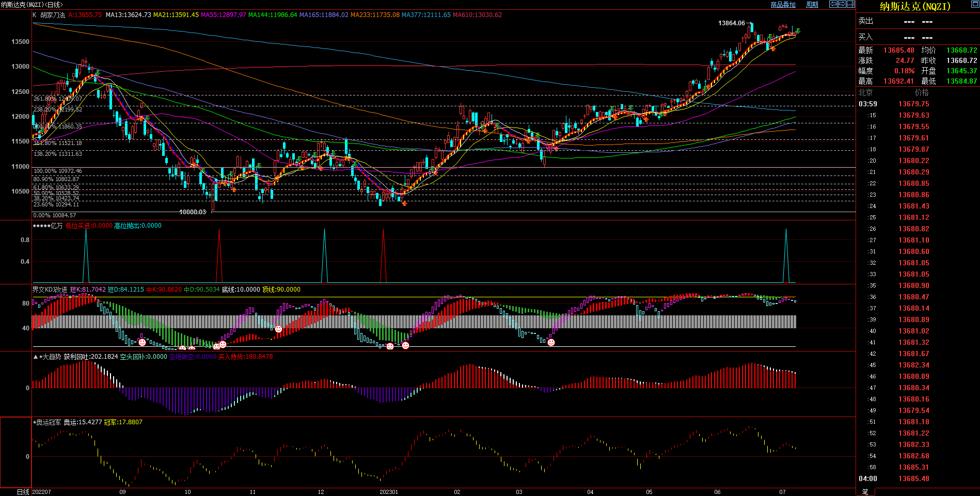Click the ★大趋势 indicator title
The image size is (980, 496).
(x=48, y=357)
